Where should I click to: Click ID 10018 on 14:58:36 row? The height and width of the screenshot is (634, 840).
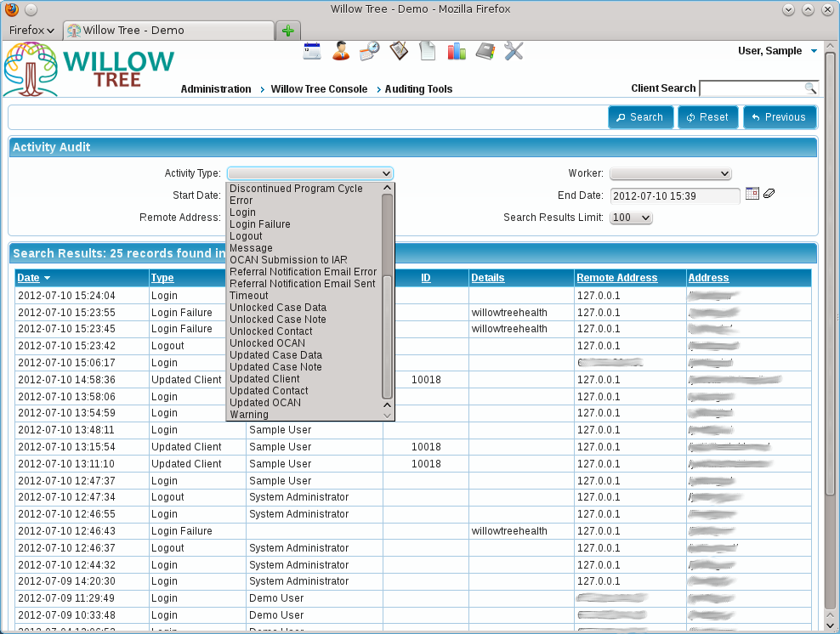[426, 380]
